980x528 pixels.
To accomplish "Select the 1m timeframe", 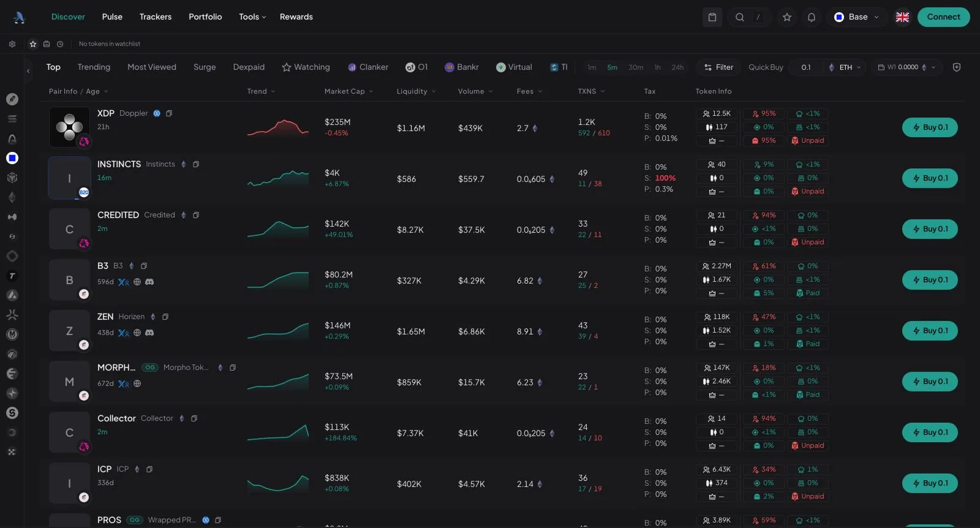I will pos(592,67).
